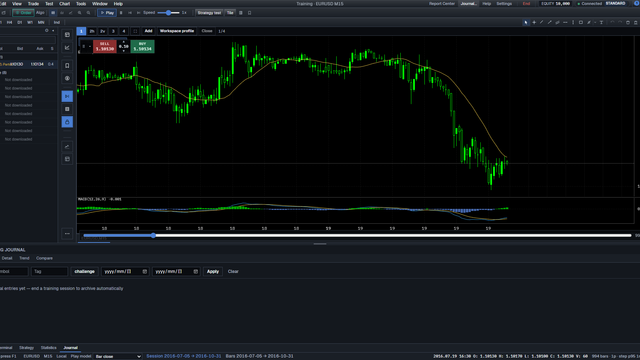Viewport: 640px width, 360px height.
Task: Decrease lot size with down arrow
Action: (x=124, y=51)
